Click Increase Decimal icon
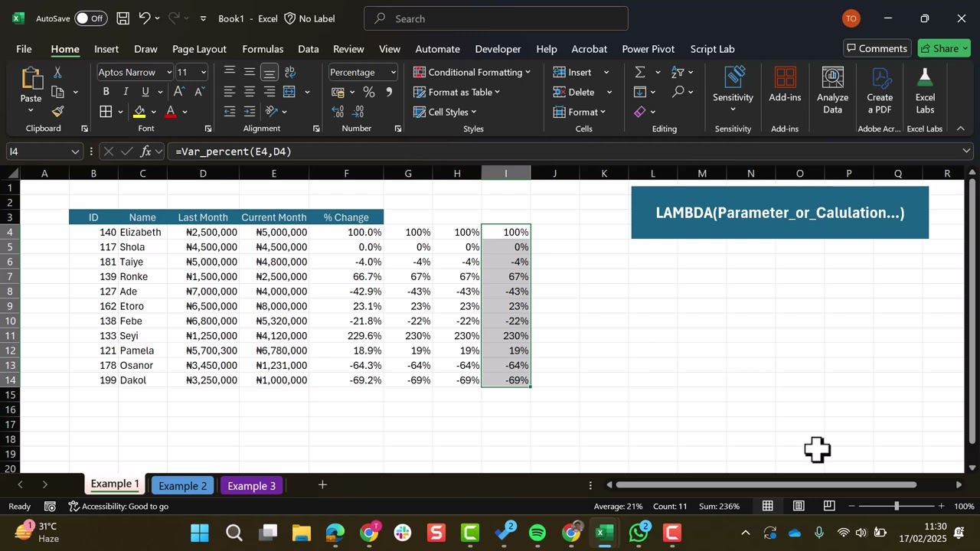The height and width of the screenshot is (551, 980). click(x=338, y=112)
